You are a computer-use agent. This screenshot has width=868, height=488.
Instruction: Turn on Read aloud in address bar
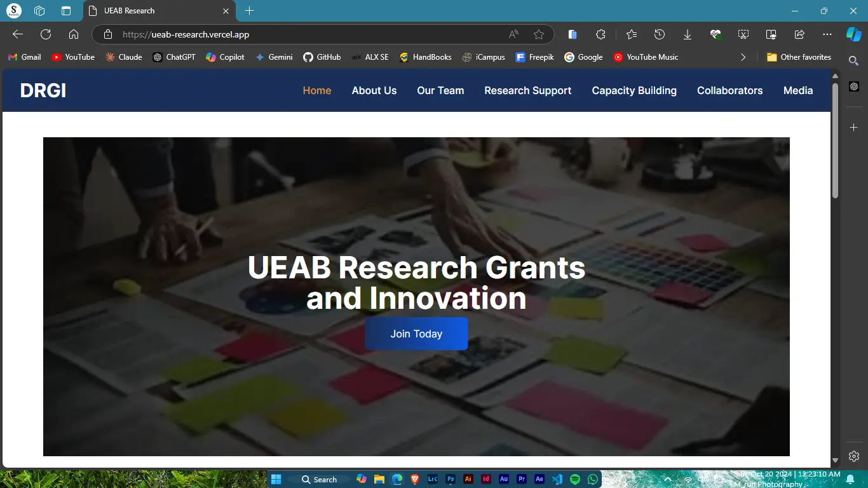click(x=513, y=34)
